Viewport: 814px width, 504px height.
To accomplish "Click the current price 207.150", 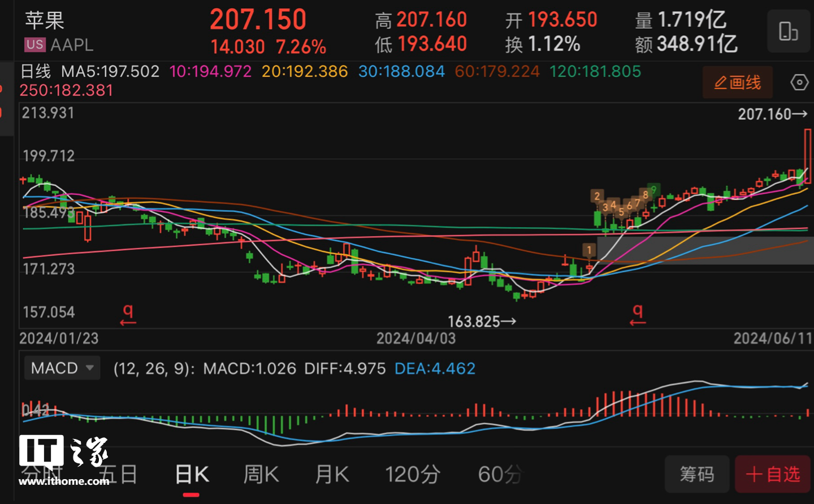I will 258,20.
